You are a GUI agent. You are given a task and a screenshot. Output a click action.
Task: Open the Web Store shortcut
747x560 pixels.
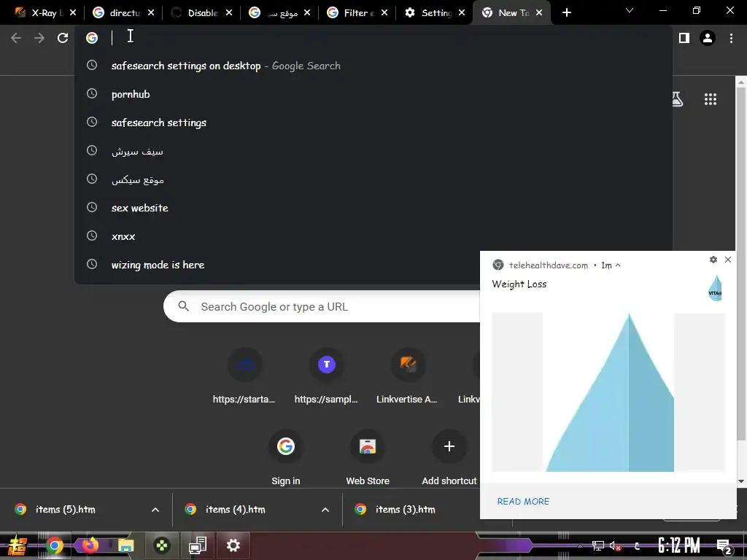(368, 458)
